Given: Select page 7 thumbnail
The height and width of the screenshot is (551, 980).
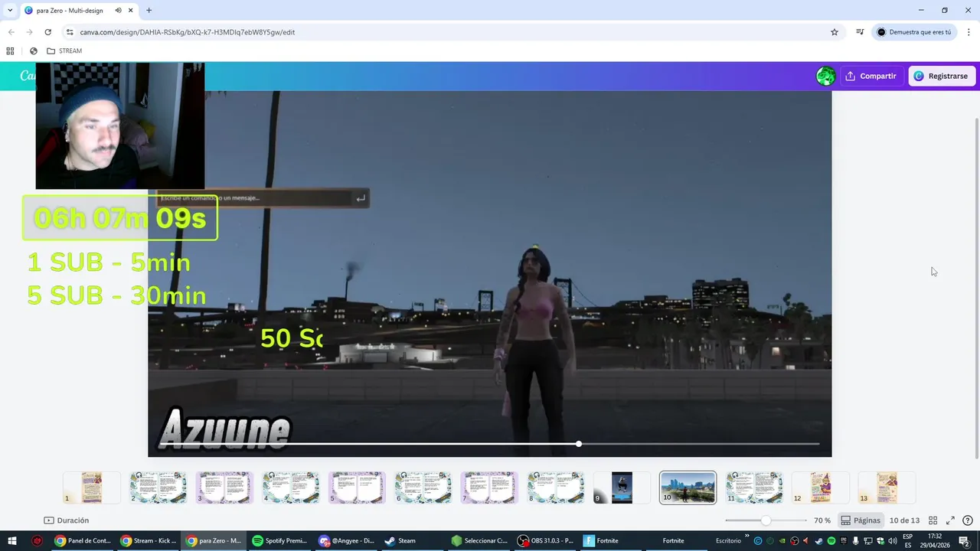Looking at the screenshot, I should coord(489,487).
